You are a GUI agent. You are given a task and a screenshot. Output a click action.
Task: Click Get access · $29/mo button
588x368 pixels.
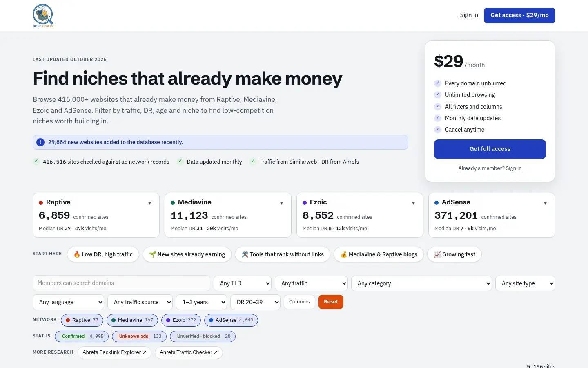point(519,16)
